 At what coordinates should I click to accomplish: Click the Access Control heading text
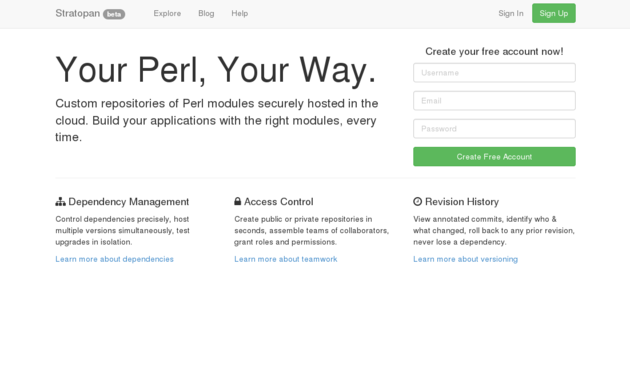click(278, 202)
